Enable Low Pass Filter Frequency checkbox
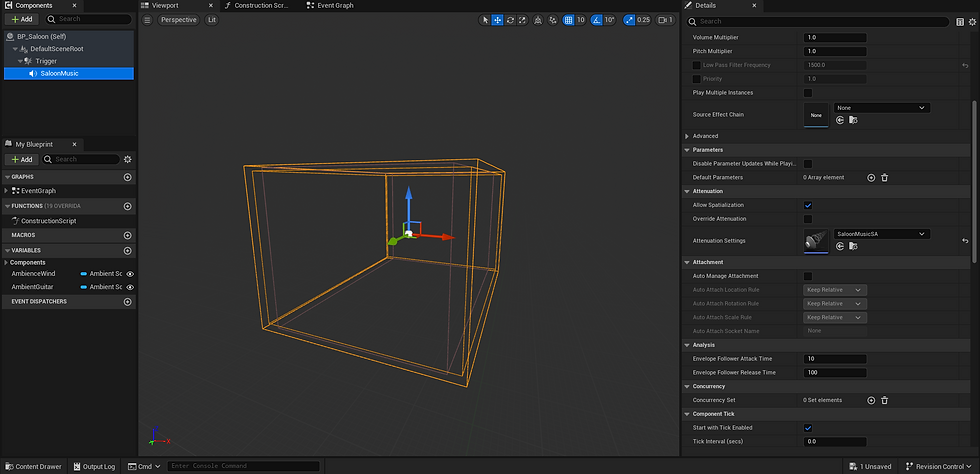The width and height of the screenshot is (980, 474). (697, 65)
